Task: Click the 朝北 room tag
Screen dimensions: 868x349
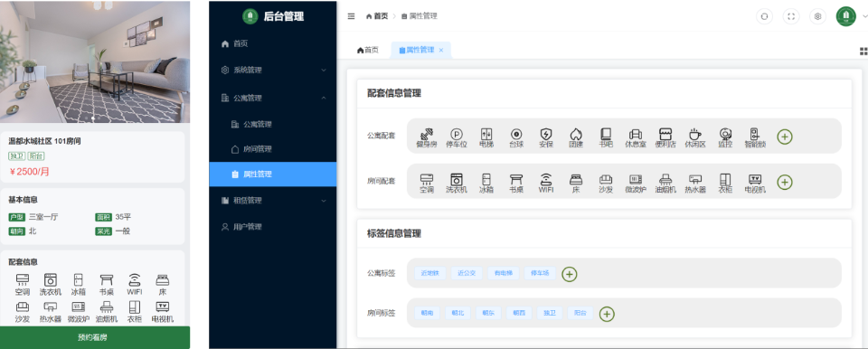Action: pyautogui.click(x=458, y=313)
